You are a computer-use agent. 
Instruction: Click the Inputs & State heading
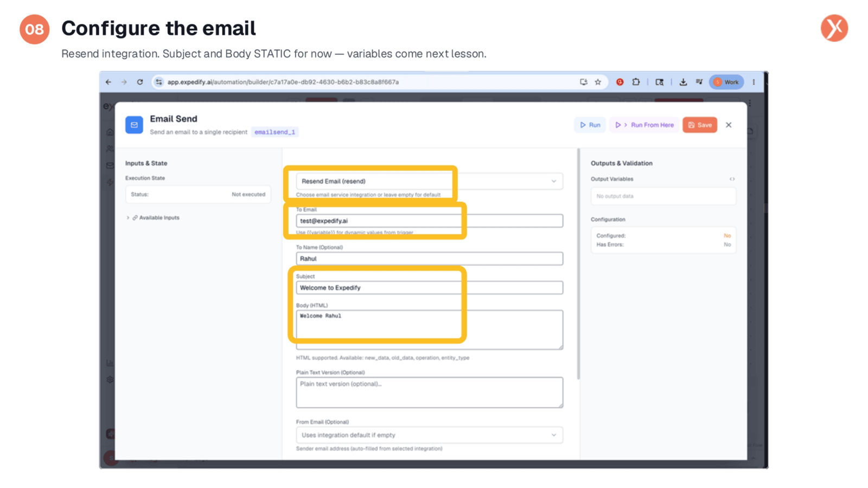tap(146, 163)
